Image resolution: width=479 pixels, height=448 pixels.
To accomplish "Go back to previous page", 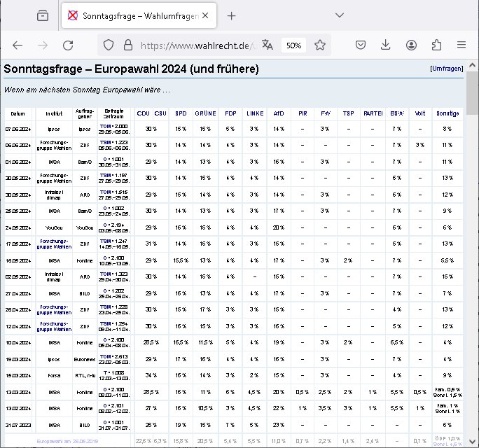I will [x=18, y=45].
